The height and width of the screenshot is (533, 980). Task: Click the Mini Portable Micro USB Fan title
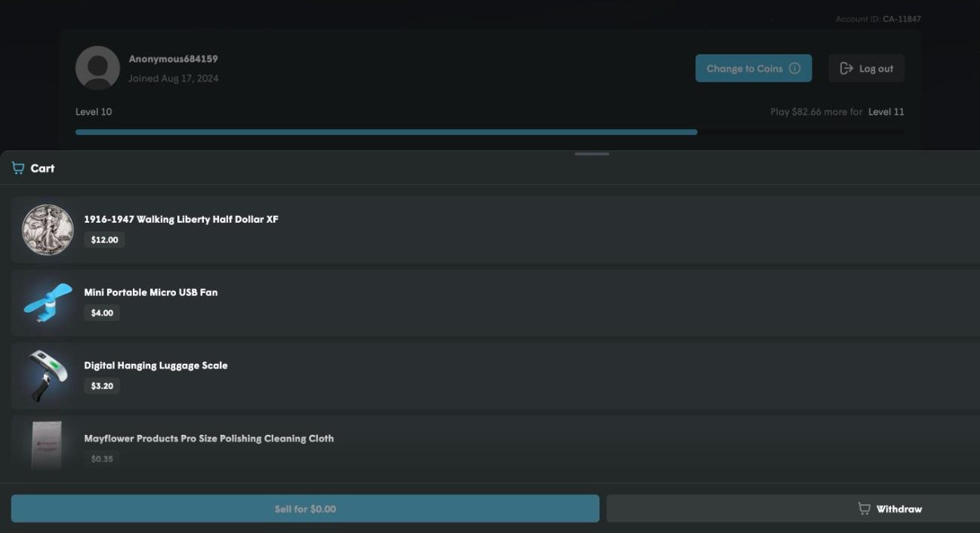coord(151,292)
